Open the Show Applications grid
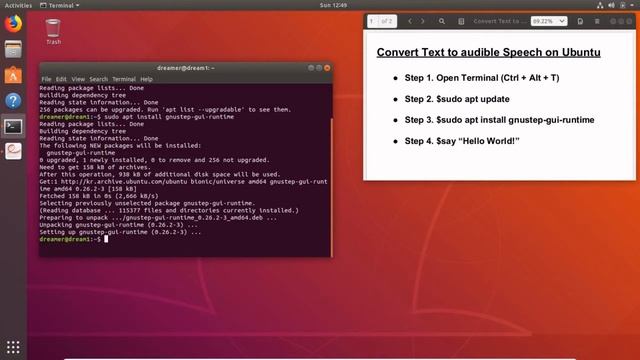Viewport: 640px width, 360px height. pos(13,347)
